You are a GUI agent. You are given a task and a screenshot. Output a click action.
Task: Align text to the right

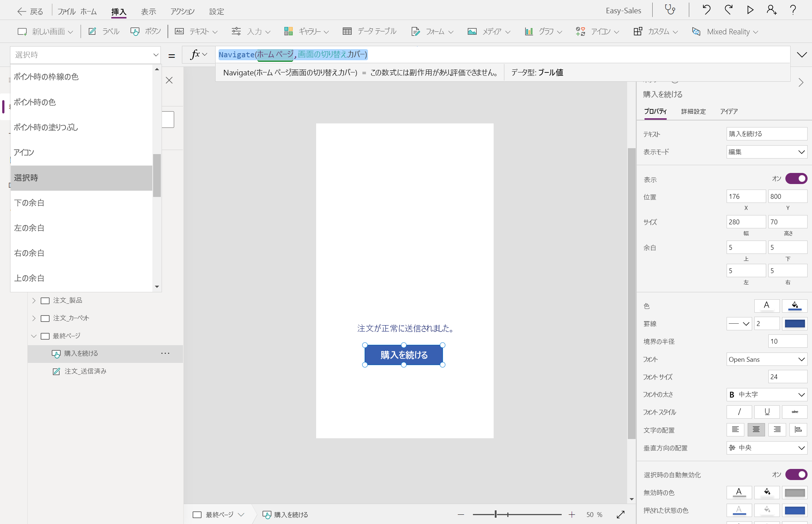click(x=777, y=429)
